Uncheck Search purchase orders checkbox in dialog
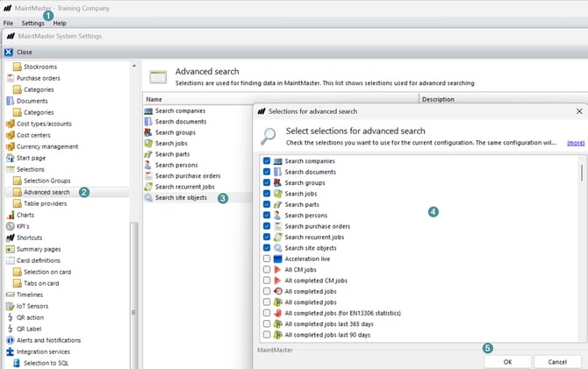 point(267,226)
